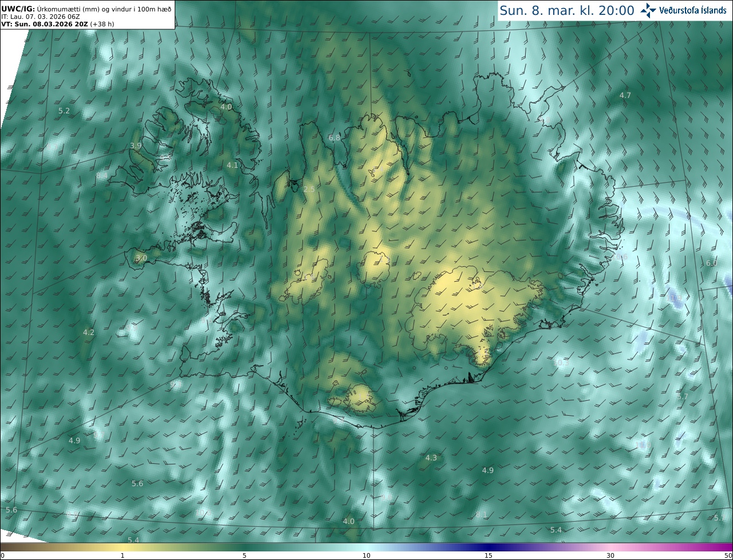Click the color scale tick labeled 10
Image resolution: width=733 pixels, height=560 pixels.
point(366,555)
